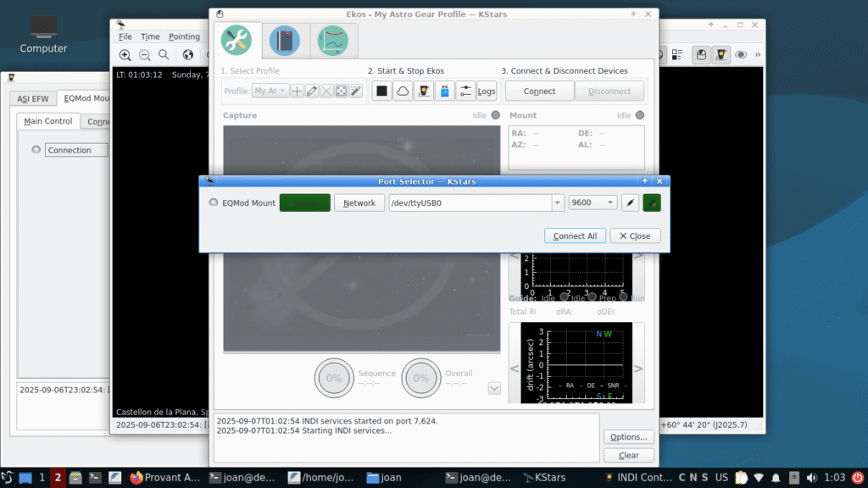Click the zoom in magnifier in KStars toolbar
Viewport: 868px width, 488px height.
tap(125, 55)
